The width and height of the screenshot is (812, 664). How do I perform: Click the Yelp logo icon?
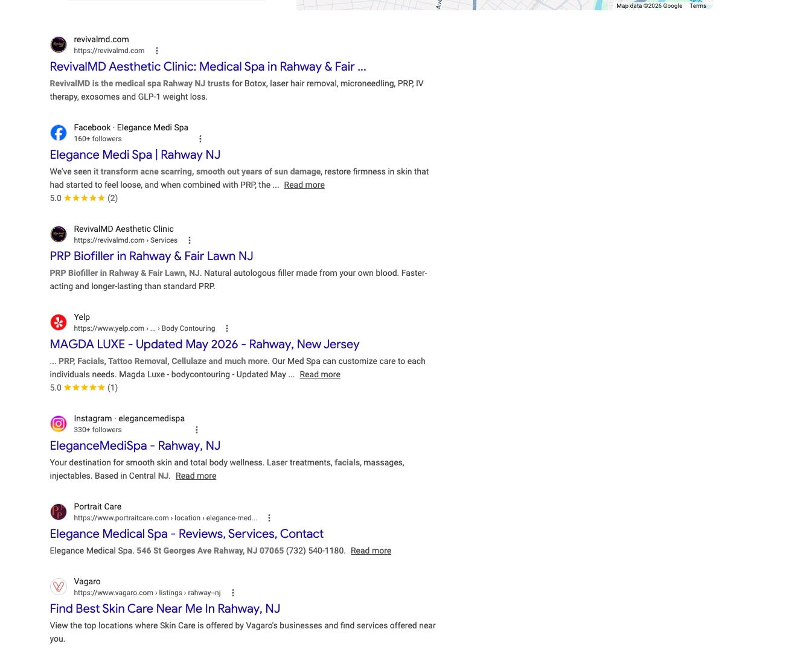tap(59, 322)
